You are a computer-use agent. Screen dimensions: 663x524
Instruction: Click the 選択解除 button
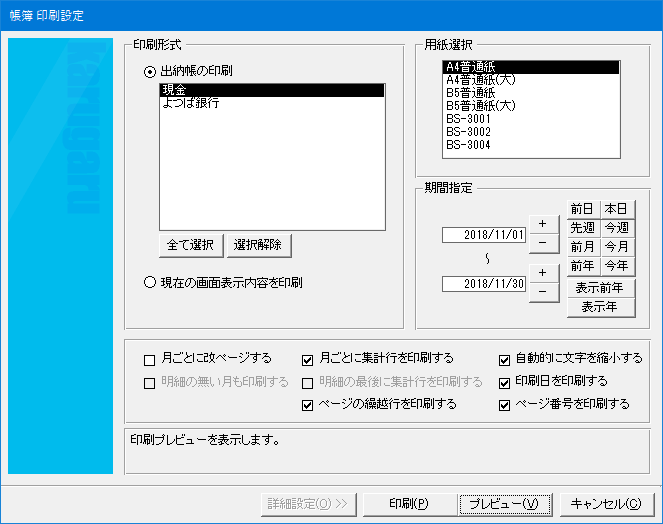(258, 245)
